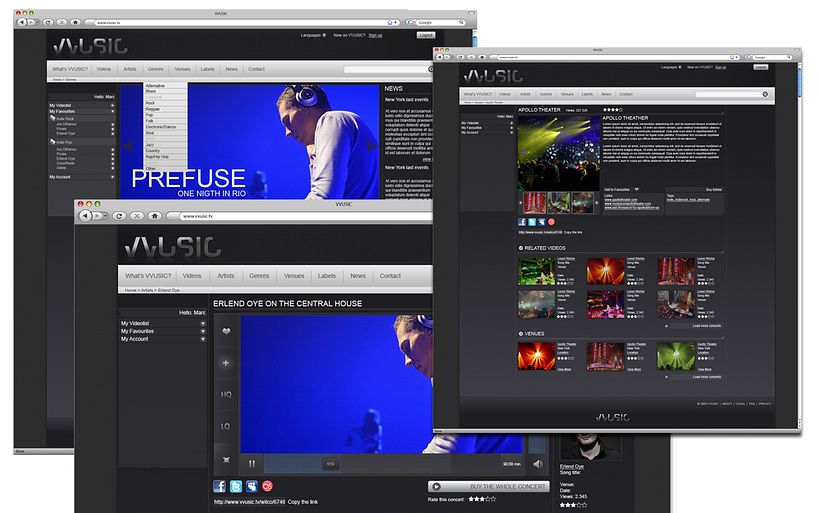Viewport: 820px width, 513px height.
Task: Pause the Erlend Oye concert video
Action: click(x=252, y=464)
